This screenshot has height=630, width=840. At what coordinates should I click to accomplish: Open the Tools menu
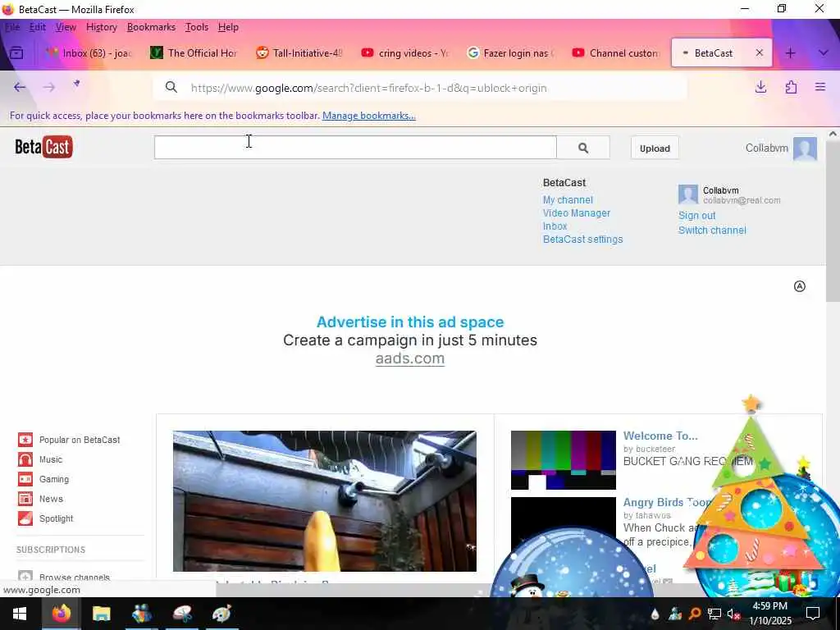[197, 27]
